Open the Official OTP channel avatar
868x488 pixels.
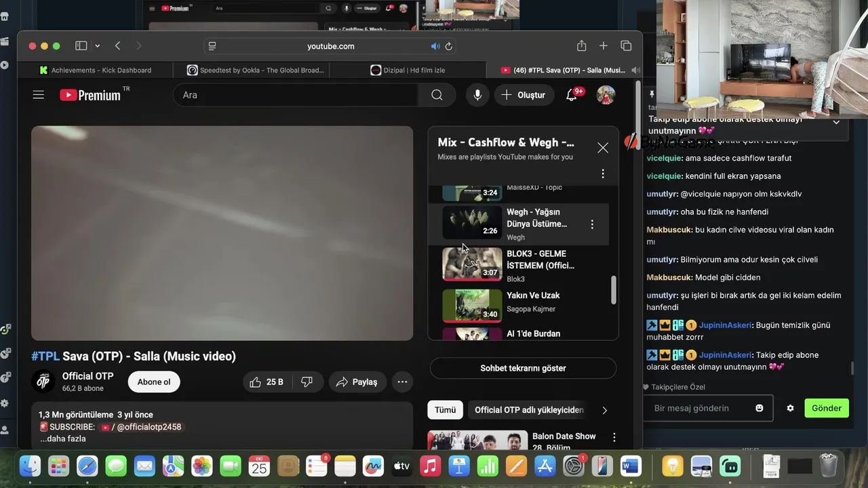click(43, 382)
